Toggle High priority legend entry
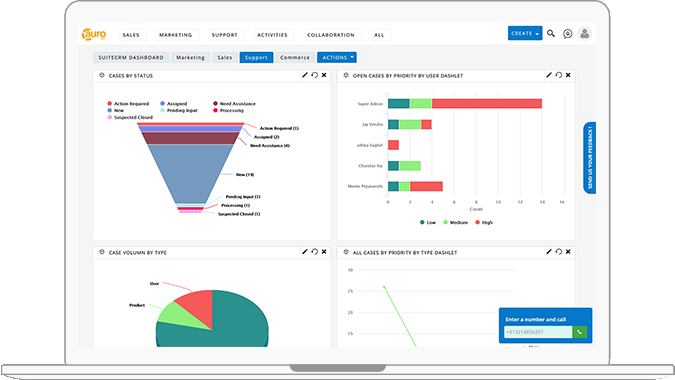This screenshot has height=380, width=675. click(x=484, y=222)
